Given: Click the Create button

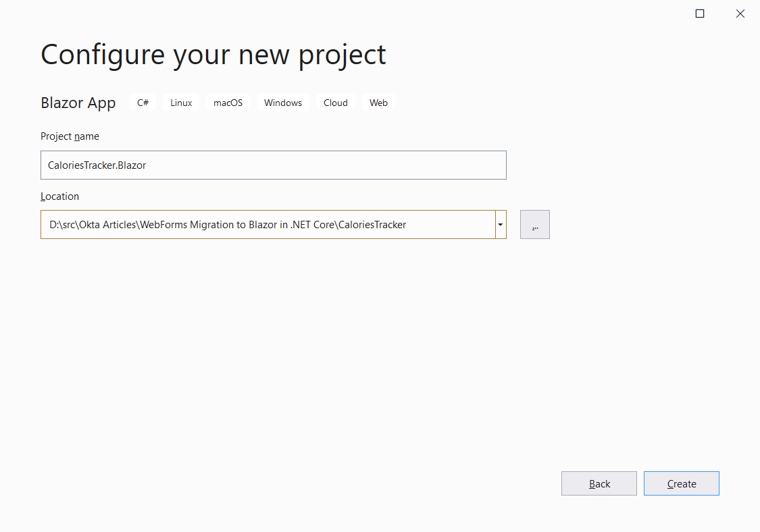Looking at the screenshot, I should (x=681, y=483).
